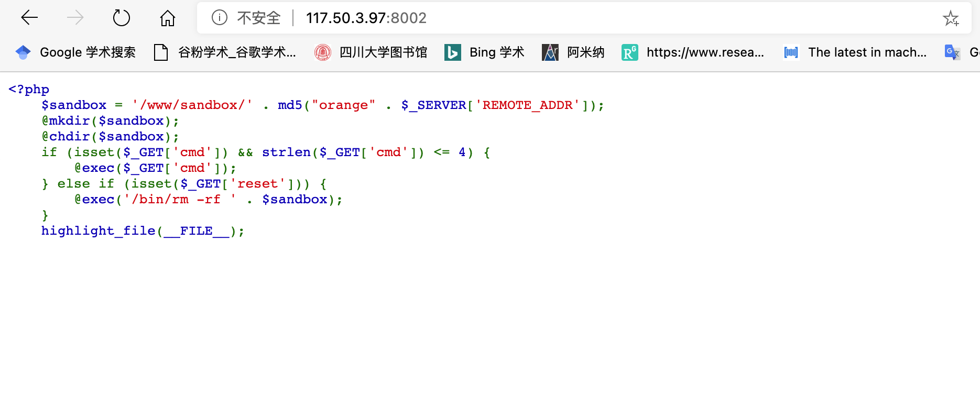This screenshot has height=394, width=980.
Task: Click the '/www/sandbox/' string in code
Action: [x=192, y=105]
